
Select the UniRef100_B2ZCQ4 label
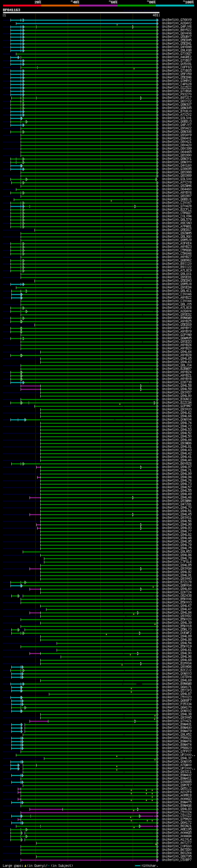pyautogui.click(x=177, y=403)
